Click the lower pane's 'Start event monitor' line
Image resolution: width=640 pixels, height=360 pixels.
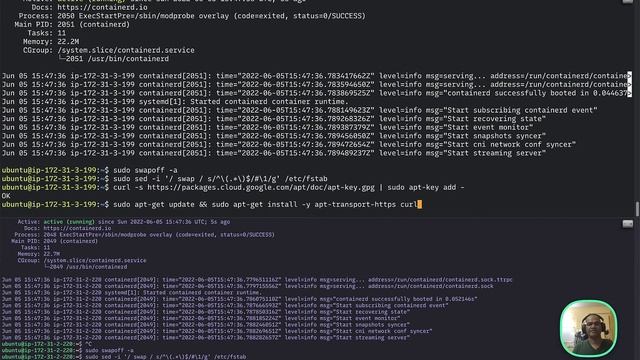click(201, 318)
